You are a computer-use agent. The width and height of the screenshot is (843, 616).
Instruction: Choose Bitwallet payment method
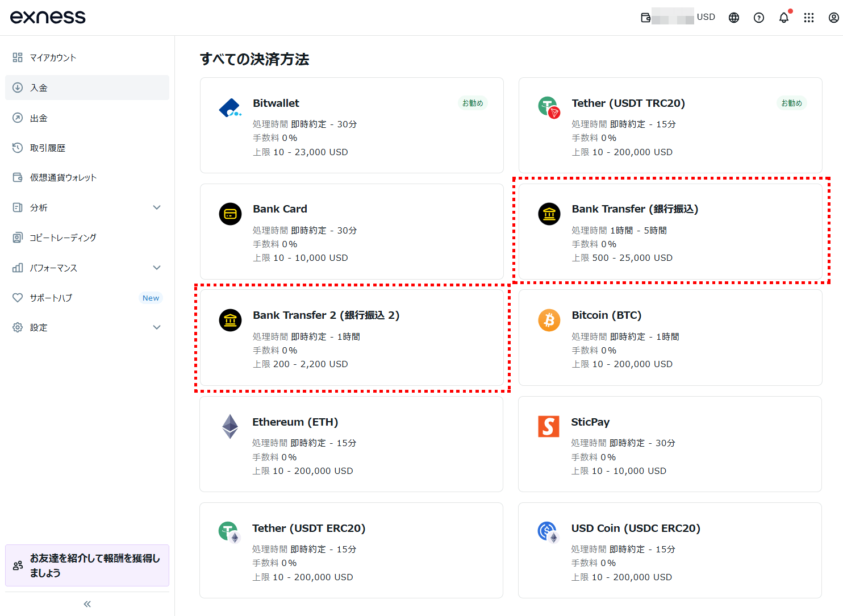(352, 126)
